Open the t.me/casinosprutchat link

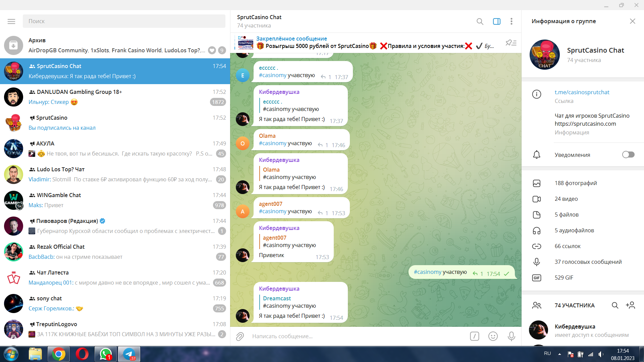(x=582, y=92)
